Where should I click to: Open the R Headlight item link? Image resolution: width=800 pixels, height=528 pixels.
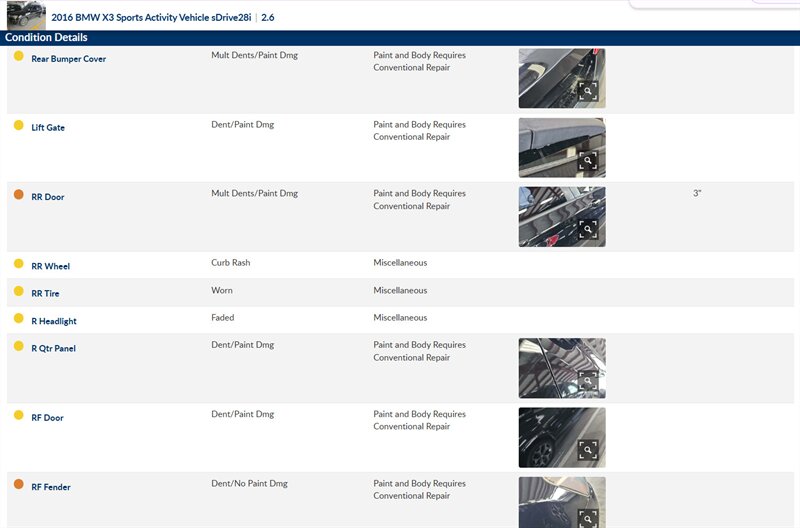pyautogui.click(x=54, y=321)
